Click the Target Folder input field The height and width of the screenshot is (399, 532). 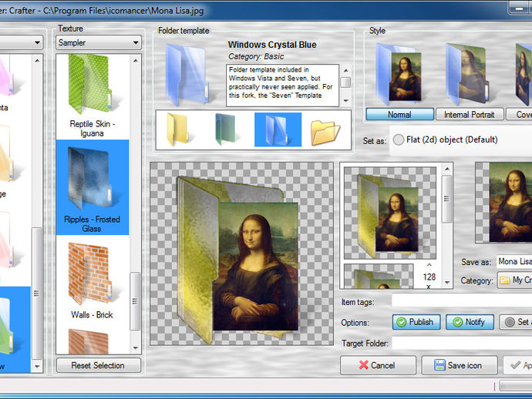point(462,343)
